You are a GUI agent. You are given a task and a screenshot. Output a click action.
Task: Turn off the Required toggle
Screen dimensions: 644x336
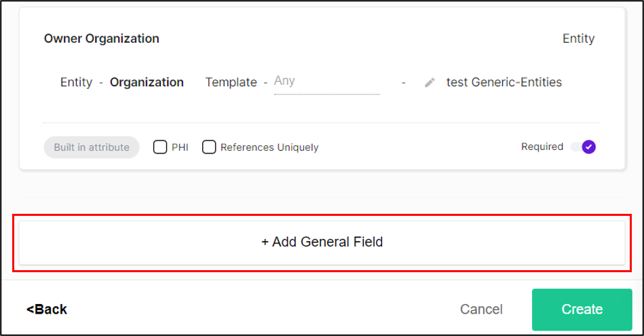[583, 147]
